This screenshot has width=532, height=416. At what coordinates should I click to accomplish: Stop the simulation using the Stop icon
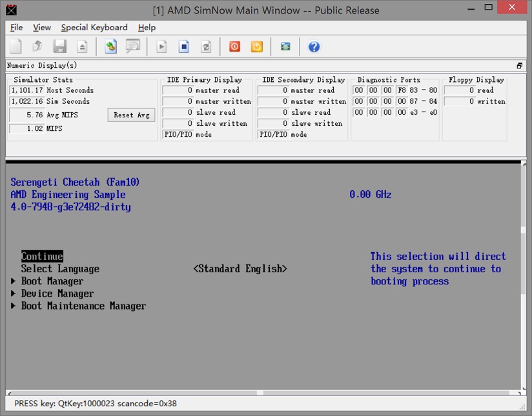coord(183,46)
